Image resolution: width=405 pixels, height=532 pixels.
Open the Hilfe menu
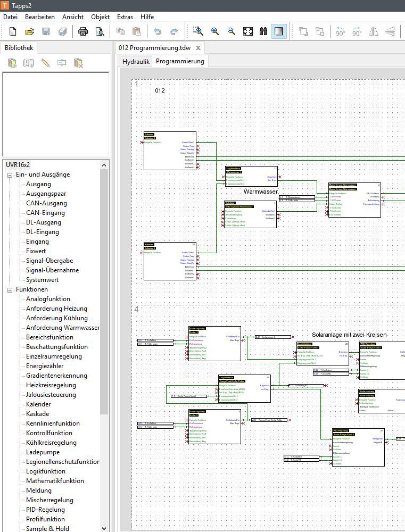[147, 16]
